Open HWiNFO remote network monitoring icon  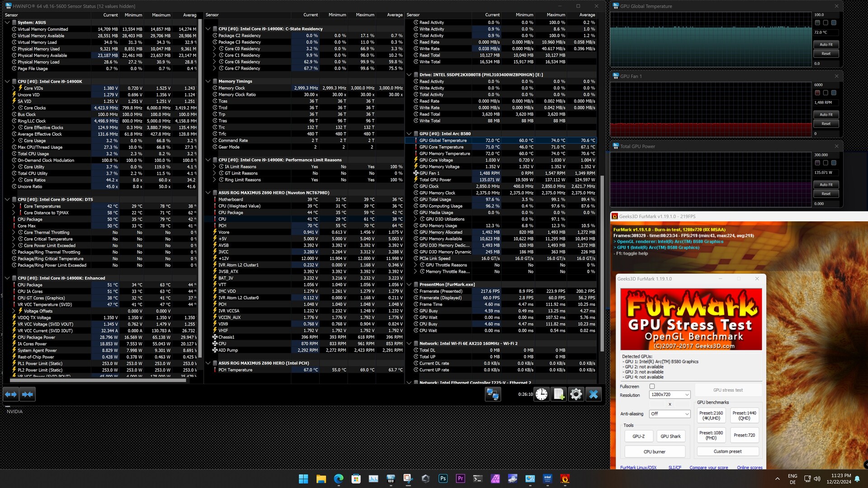click(x=492, y=394)
